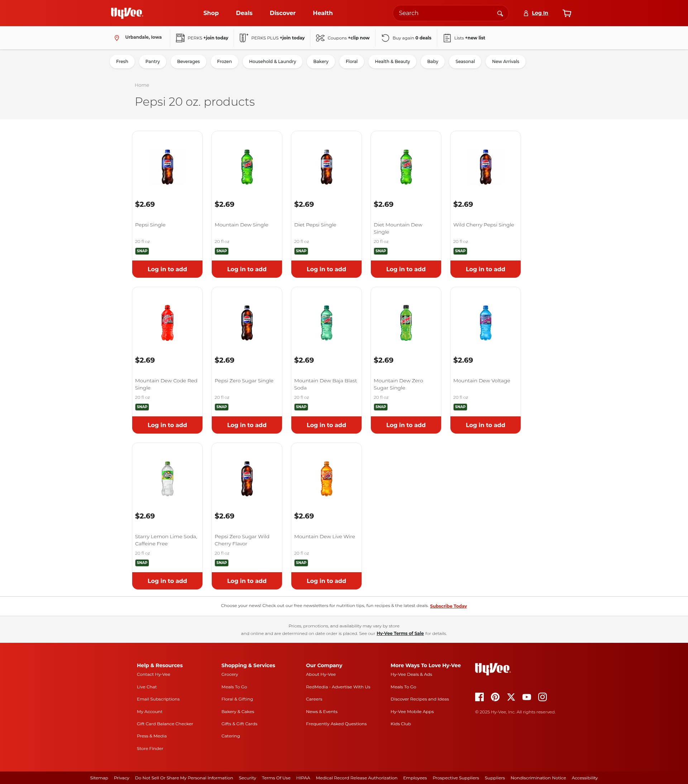The height and width of the screenshot is (784, 688).
Task: Click the PERKS fuel pump icon
Action: point(180,38)
